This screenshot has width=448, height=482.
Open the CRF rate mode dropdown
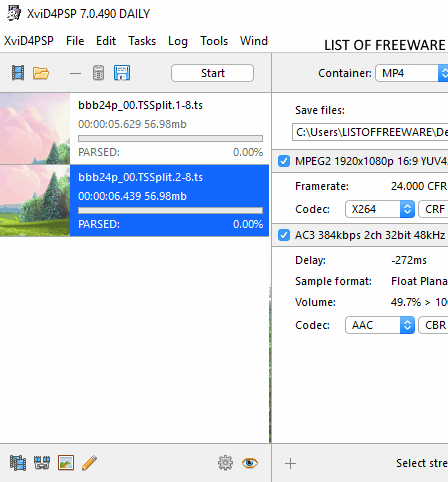pyautogui.click(x=433, y=209)
